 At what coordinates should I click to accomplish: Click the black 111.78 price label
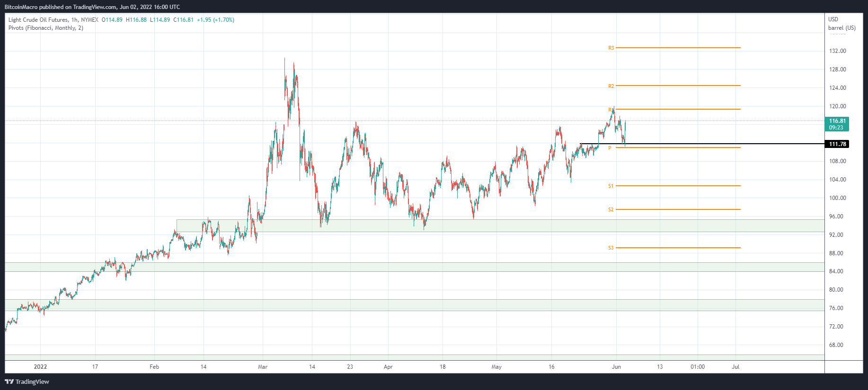tap(837, 144)
